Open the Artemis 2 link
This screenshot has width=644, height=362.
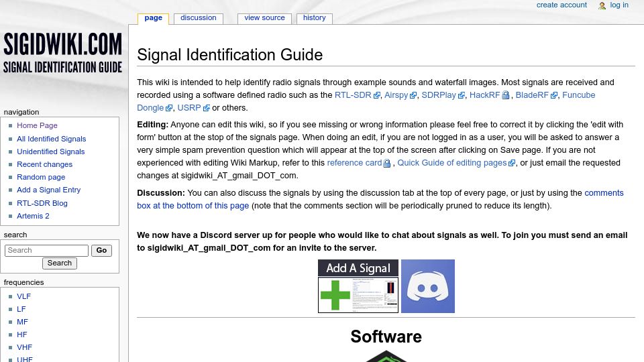pos(33,216)
